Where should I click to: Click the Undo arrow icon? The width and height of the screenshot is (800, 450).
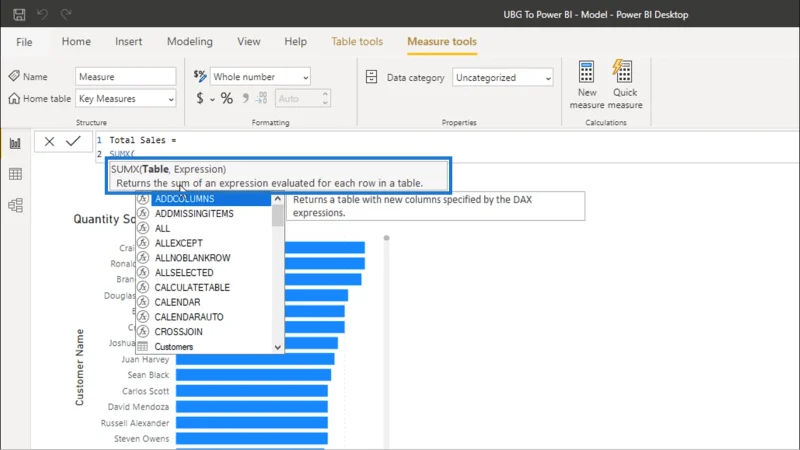[x=42, y=14]
